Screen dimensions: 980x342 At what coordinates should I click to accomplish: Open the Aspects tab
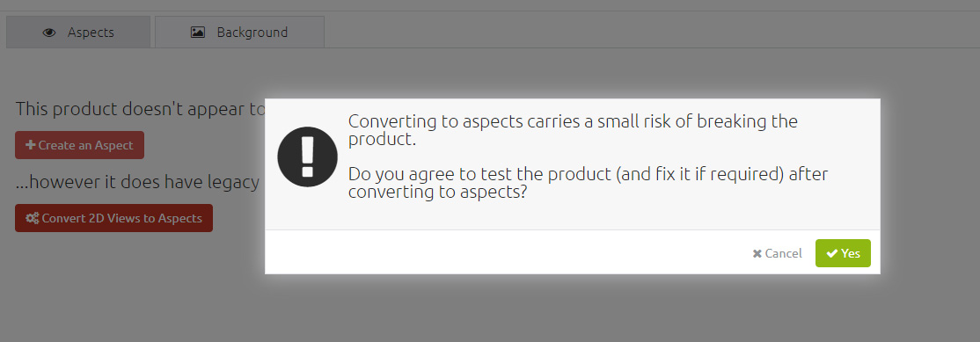[78, 32]
